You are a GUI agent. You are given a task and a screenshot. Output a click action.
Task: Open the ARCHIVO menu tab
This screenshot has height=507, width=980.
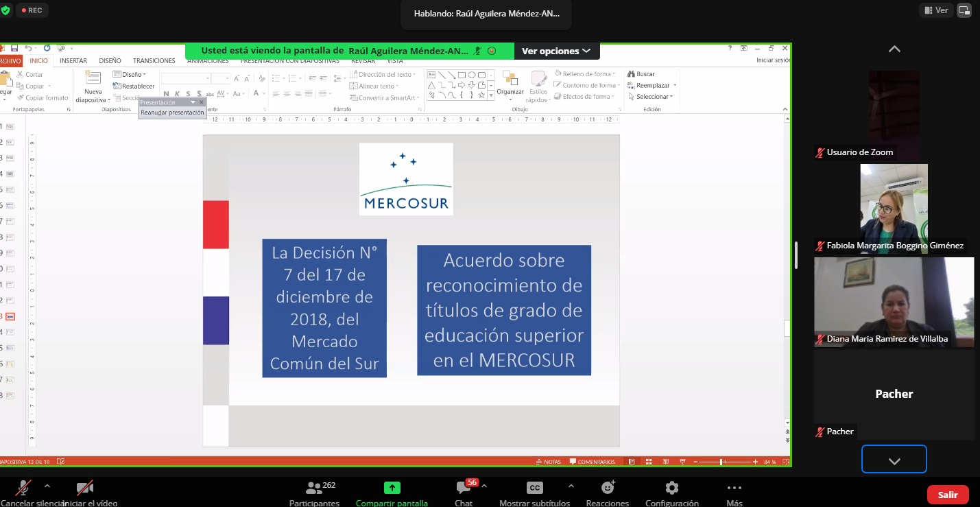click(10, 60)
